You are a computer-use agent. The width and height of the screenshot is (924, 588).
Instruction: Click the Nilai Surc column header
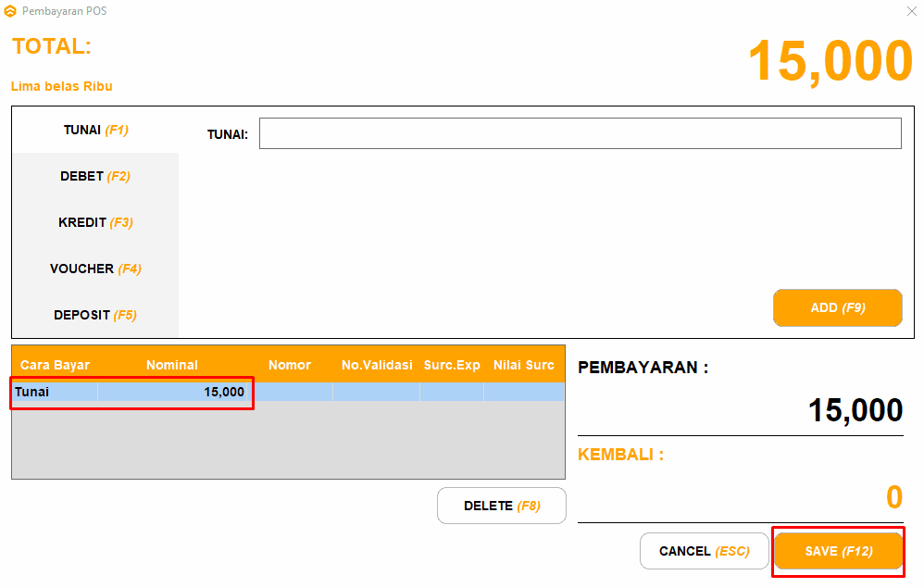pos(523,365)
